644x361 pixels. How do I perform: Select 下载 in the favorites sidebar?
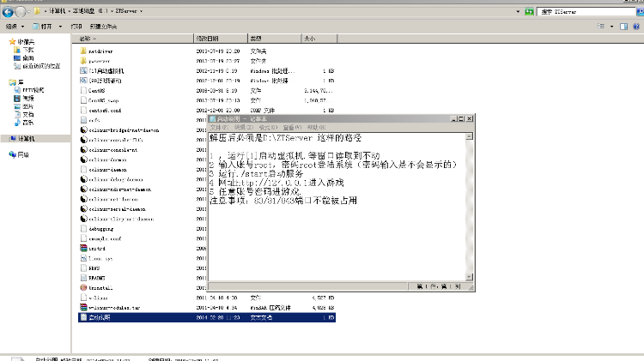(28, 50)
